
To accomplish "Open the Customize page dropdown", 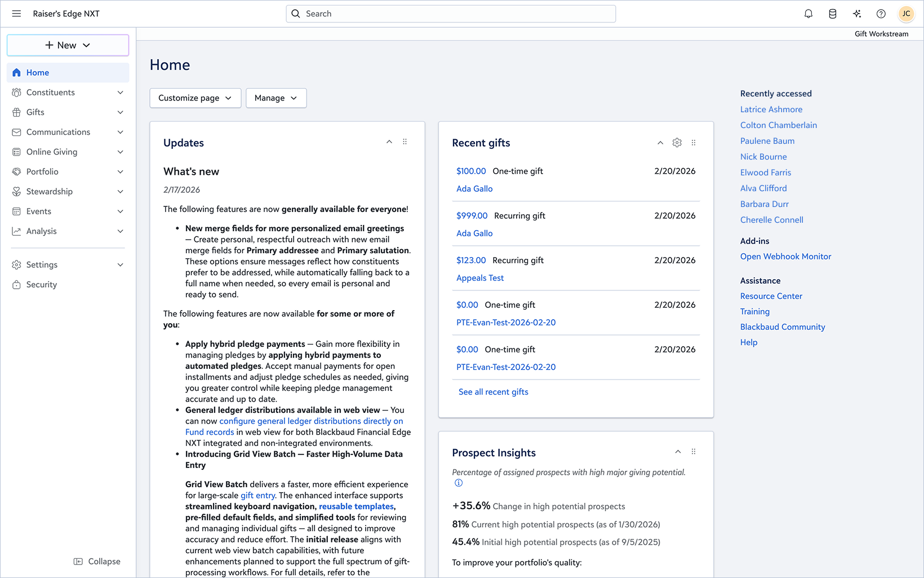I will (x=196, y=98).
